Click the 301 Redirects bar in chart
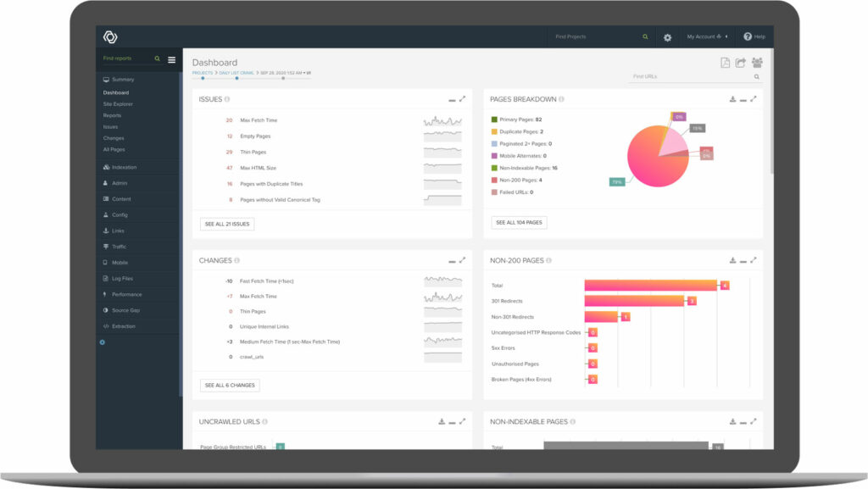This screenshot has height=489, width=868. (x=634, y=301)
